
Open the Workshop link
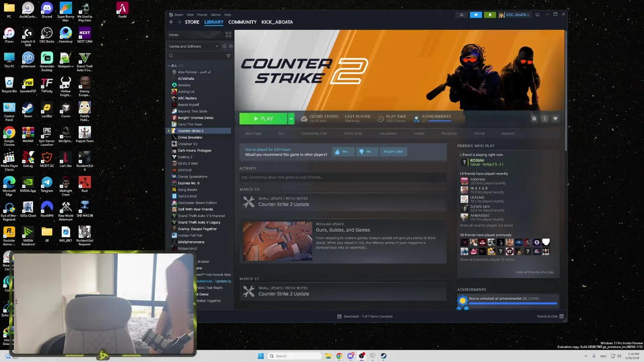449,133
